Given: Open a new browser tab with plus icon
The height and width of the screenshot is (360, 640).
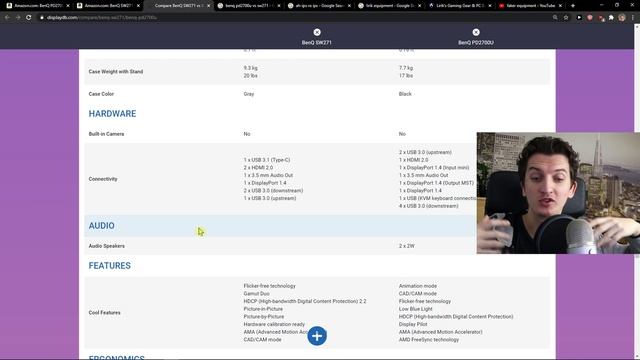Looking at the screenshot, I should pos(573,6).
